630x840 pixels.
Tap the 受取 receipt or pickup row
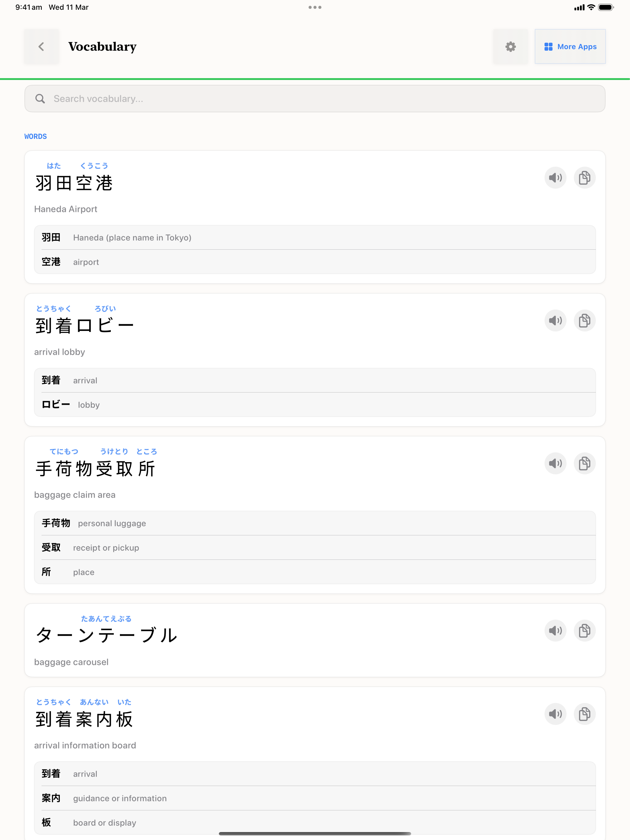click(x=315, y=548)
